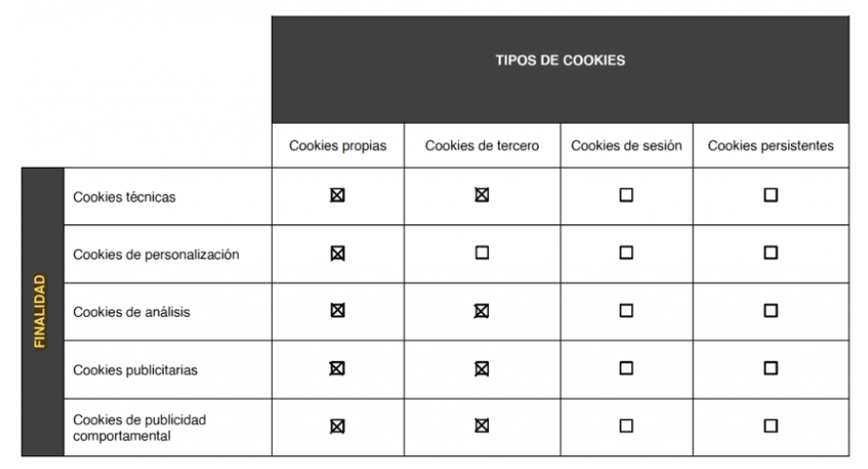Uncheck Cookies publicitarias under Cookies propias
This screenshot has height=469, width=868.
tap(337, 369)
